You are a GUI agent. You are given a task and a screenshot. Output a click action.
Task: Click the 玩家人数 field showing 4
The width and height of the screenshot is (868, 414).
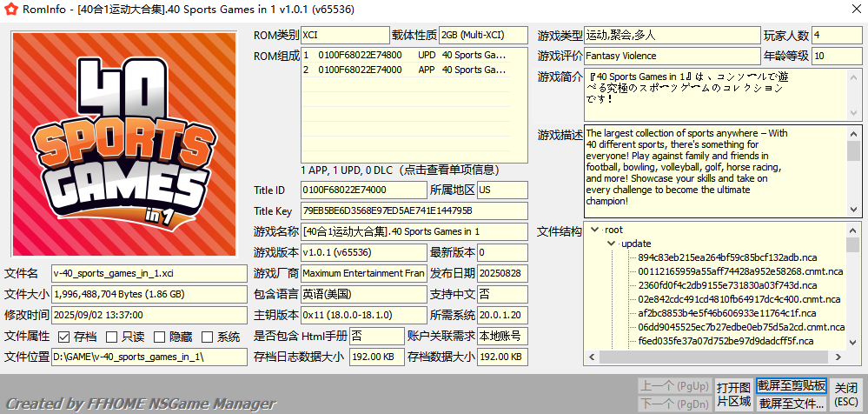click(837, 36)
